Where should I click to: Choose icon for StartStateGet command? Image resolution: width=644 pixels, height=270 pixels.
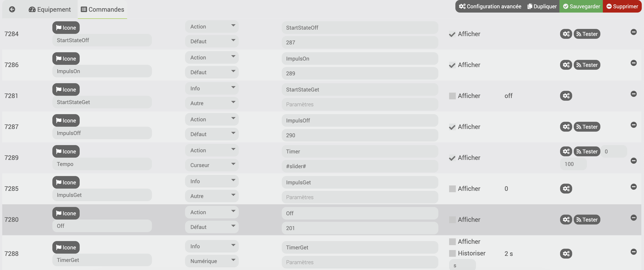pos(66,89)
